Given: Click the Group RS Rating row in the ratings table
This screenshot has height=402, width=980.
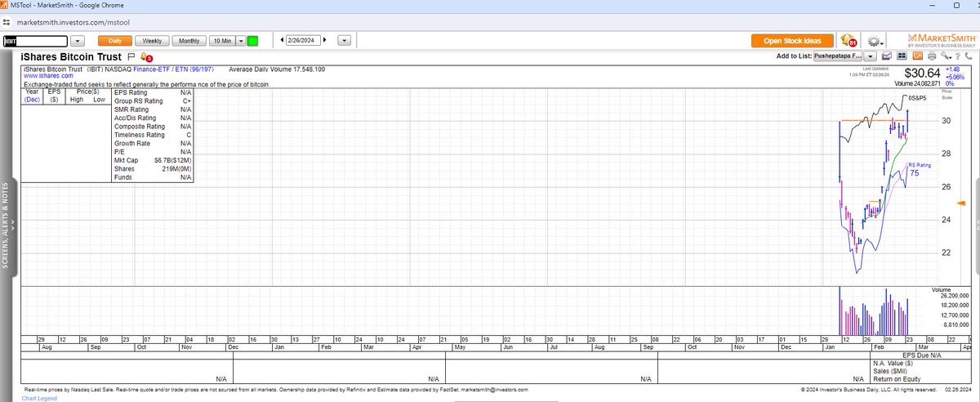Looking at the screenshot, I should tap(153, 100).
